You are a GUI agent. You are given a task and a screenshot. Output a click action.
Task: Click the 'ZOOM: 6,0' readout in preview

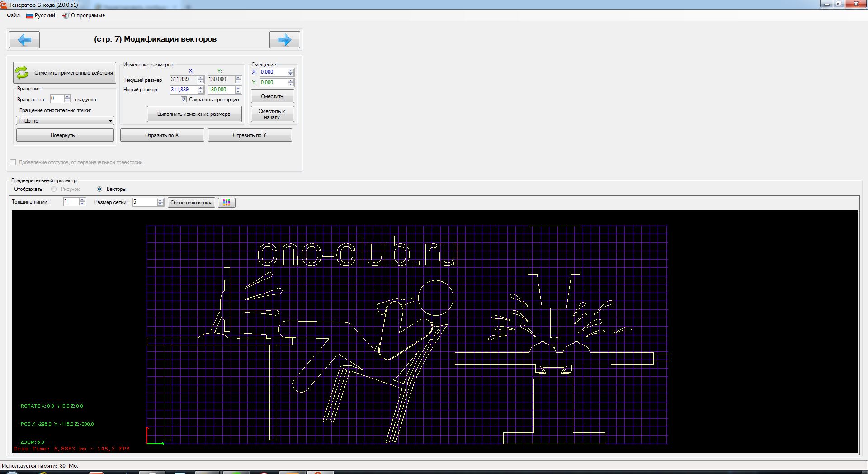pos(33,442)
